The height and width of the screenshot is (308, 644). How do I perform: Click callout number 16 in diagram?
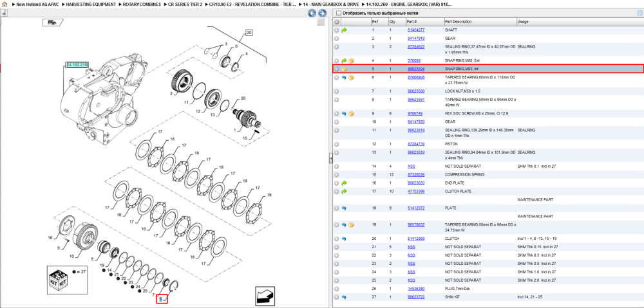(x=50, y=237)
